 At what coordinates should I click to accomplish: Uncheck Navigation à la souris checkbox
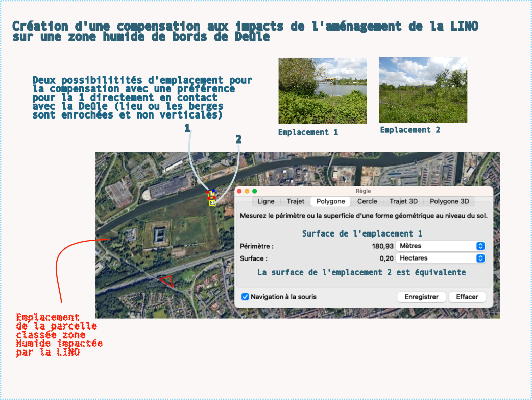(245, 297)
